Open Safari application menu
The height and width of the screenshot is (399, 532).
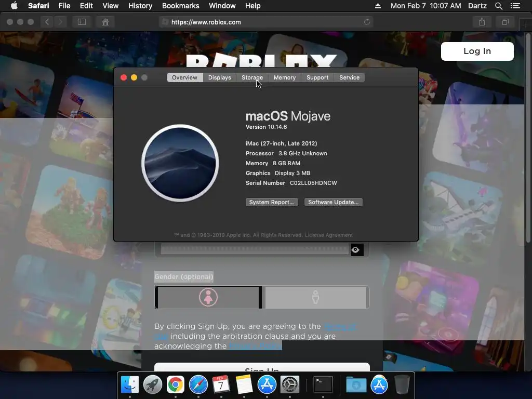[38, 6]
